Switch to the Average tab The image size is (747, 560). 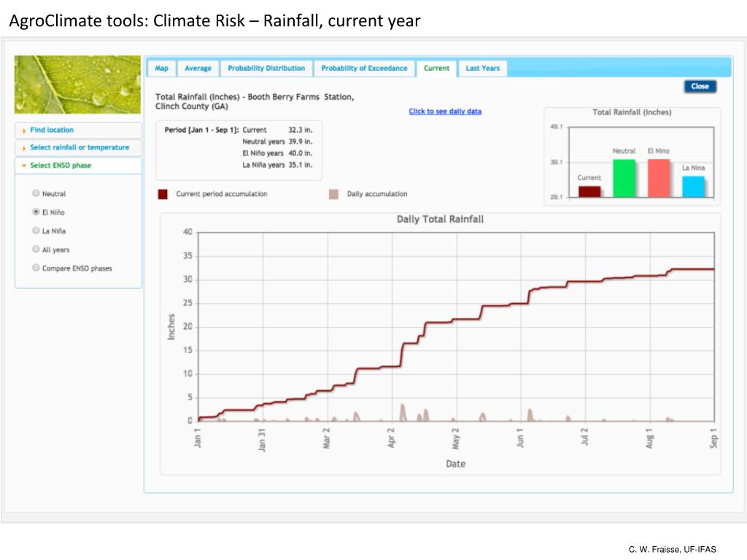coord(198,68)
